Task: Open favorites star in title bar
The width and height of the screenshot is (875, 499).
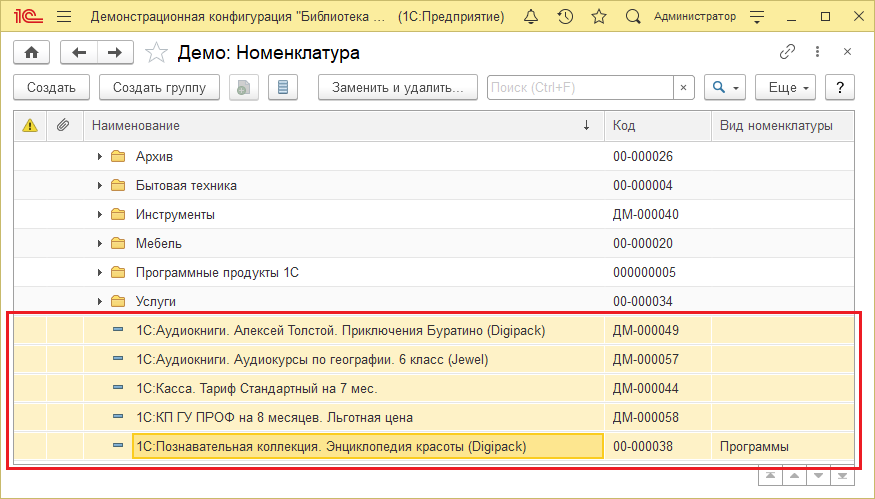Action: (599, 17)
